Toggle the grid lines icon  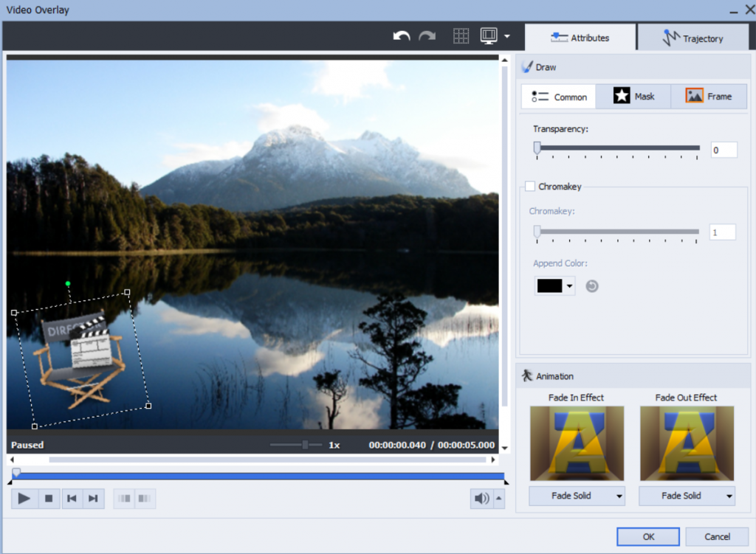[x=461, y=36]
